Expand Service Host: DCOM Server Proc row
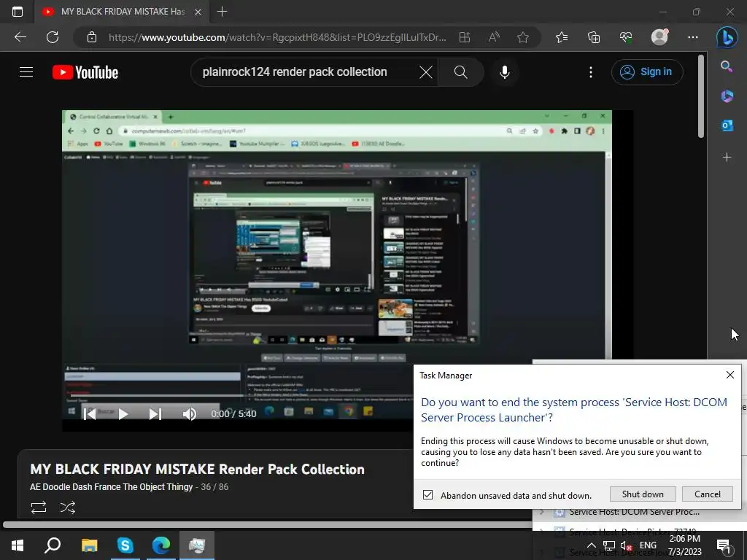The width and height of the screenshot is (747, 560). click(x=542, y=513)
